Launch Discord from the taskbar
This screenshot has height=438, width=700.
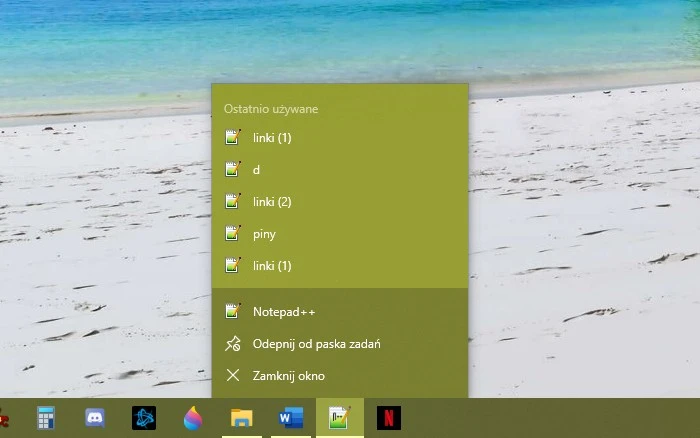[95, 418]
